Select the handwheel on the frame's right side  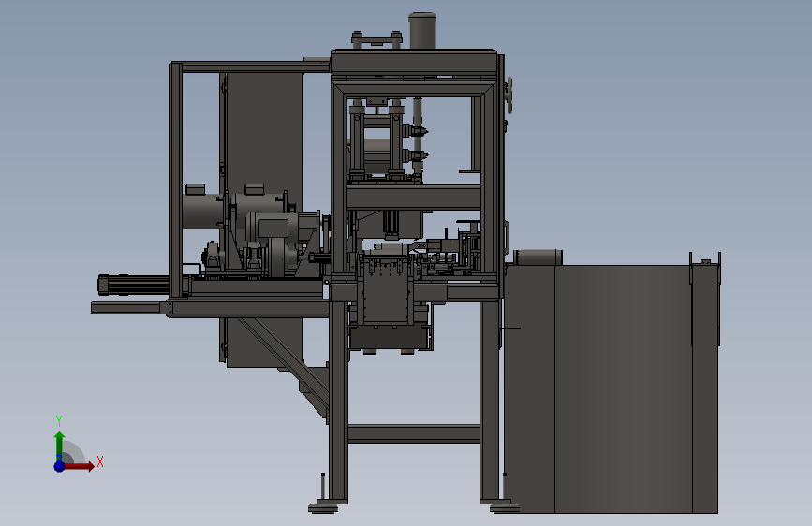pos(509,95)
